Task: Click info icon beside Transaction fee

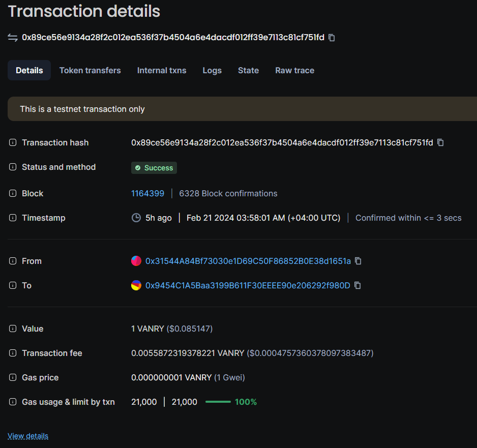Action: click(x=13, y=353)
